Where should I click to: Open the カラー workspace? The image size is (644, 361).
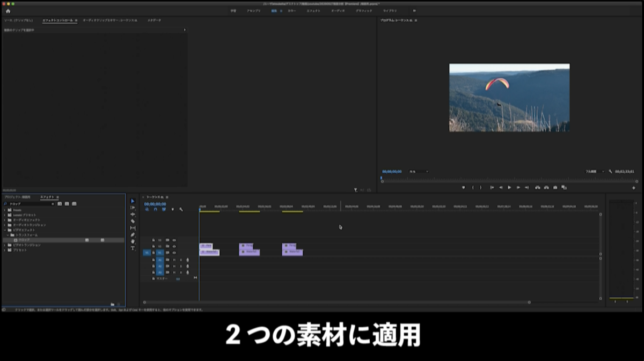click(291, 11)
